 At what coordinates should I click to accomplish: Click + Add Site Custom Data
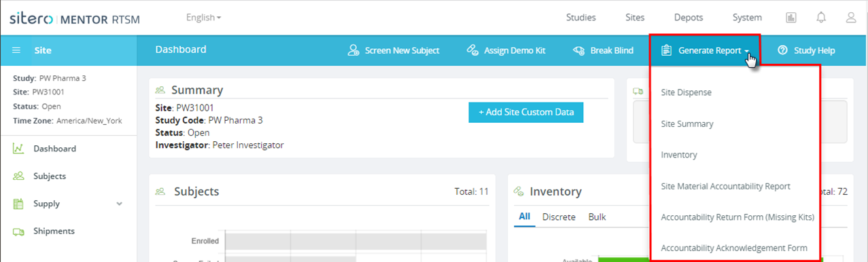click(526, 112)
